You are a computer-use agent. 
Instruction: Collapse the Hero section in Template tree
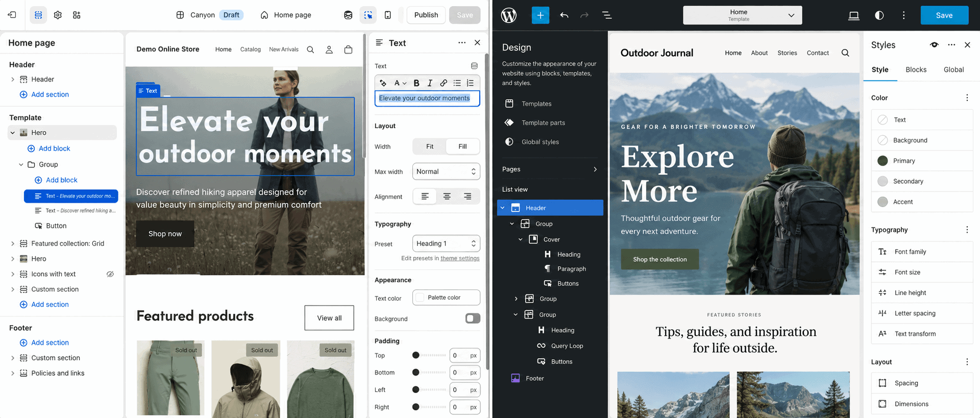[x=13, y=133]
